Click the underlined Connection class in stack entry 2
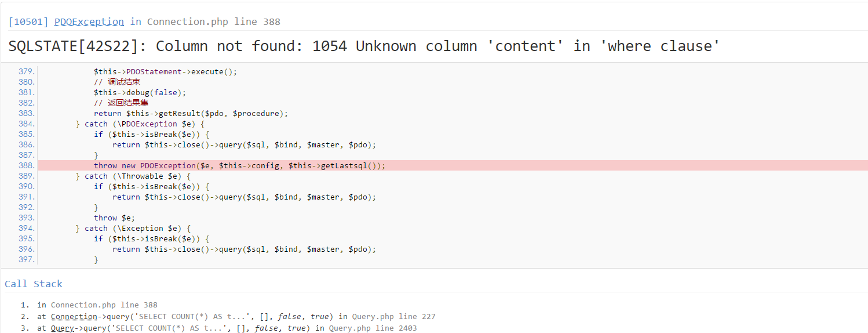The image size is (868, 333). coord(74,317)
